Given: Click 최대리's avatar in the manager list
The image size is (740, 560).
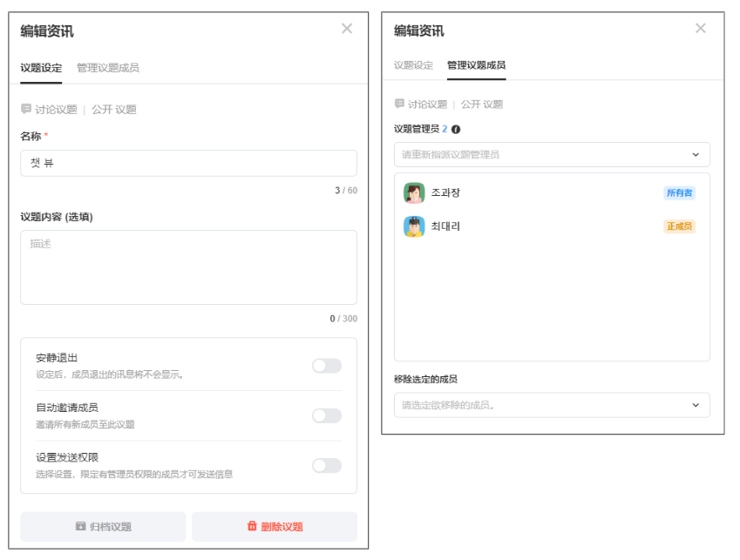Looking at the screenshot, I should [x=414, y=226].
